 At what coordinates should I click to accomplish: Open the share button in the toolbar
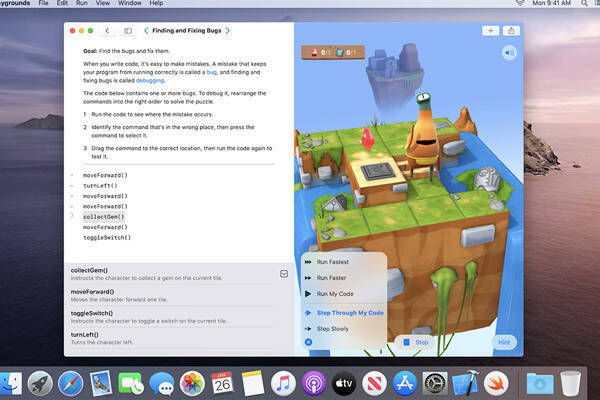pyautogui.click(x=511, y=31)
